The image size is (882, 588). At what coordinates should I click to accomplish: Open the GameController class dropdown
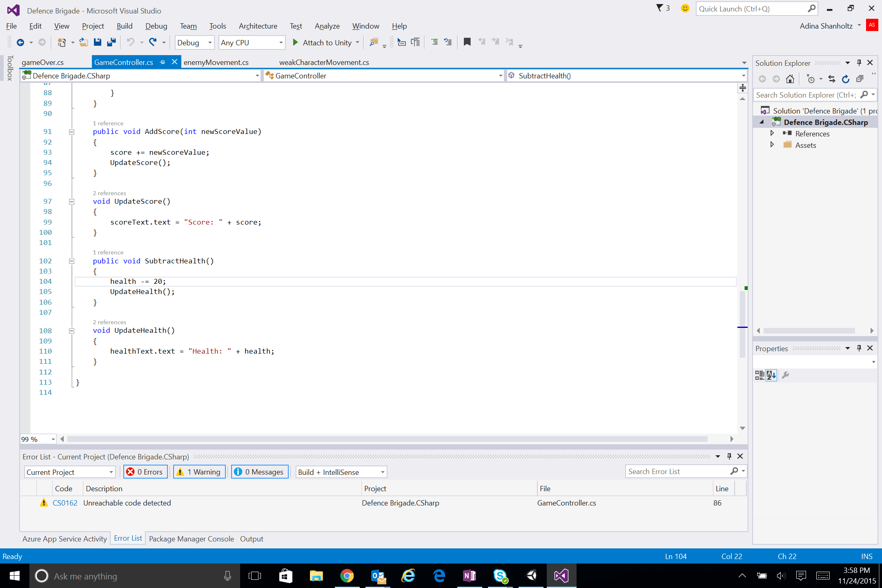coord(384,76)
